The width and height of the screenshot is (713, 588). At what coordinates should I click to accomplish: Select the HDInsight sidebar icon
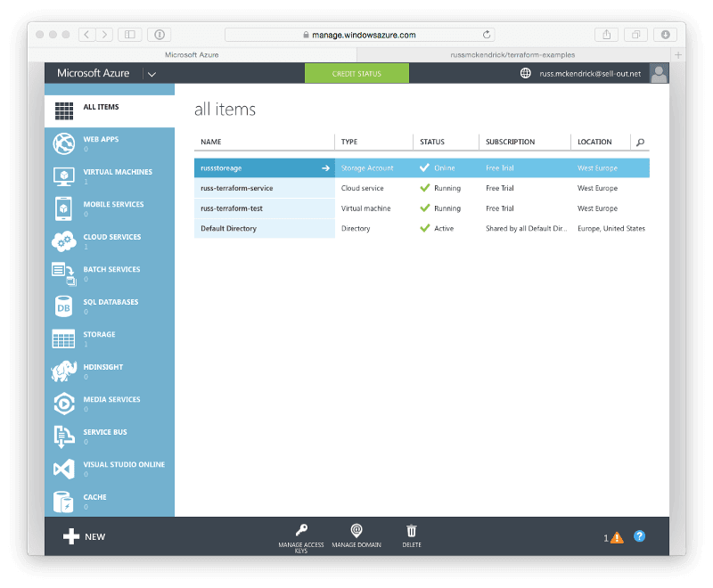pyautogui.click(x=62, y=371)
